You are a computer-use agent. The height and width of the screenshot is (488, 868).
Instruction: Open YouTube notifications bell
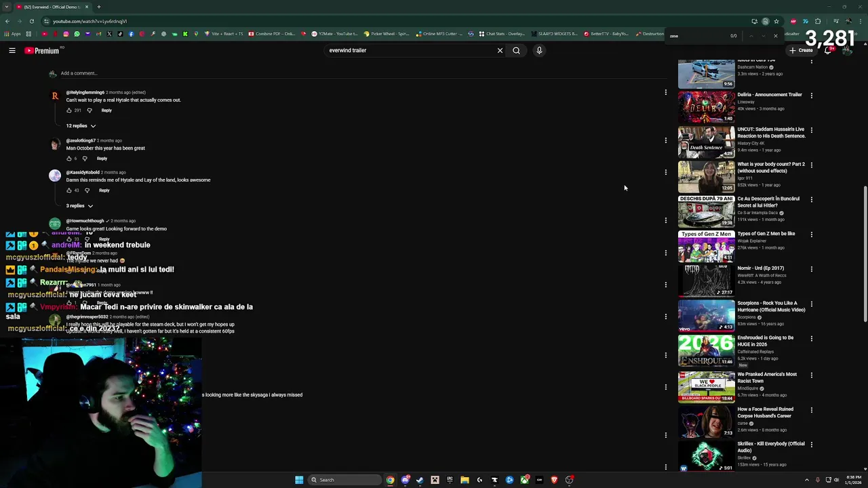click(828, 50)
